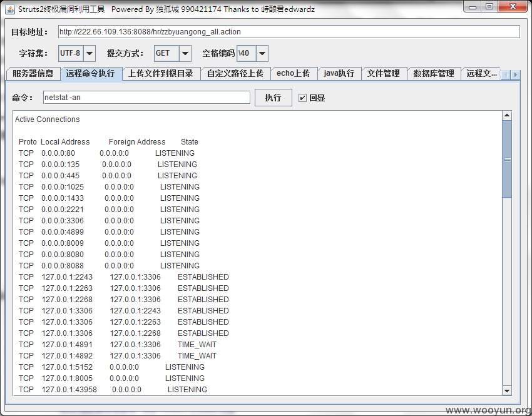
Task: Click the output vertical scrollbar thumb
Action: tap(507, 160)
